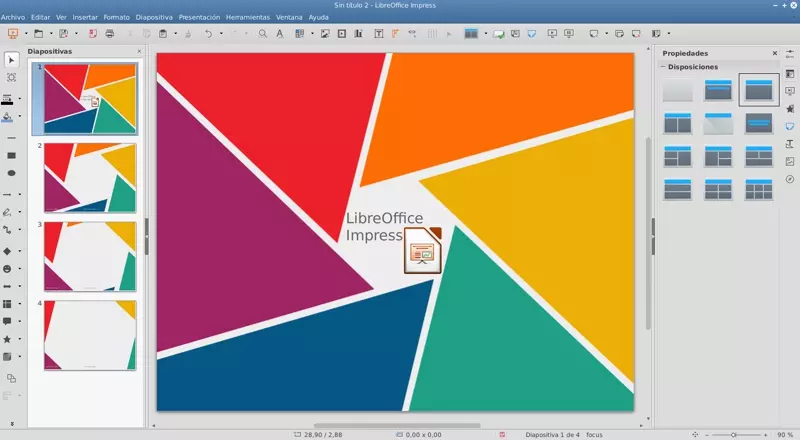Select the Symbol Shapes smiley tool

coord(7,269)
